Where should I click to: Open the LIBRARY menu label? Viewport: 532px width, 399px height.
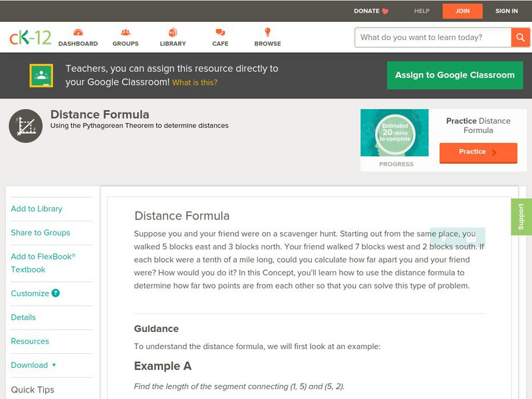(173, 43)
